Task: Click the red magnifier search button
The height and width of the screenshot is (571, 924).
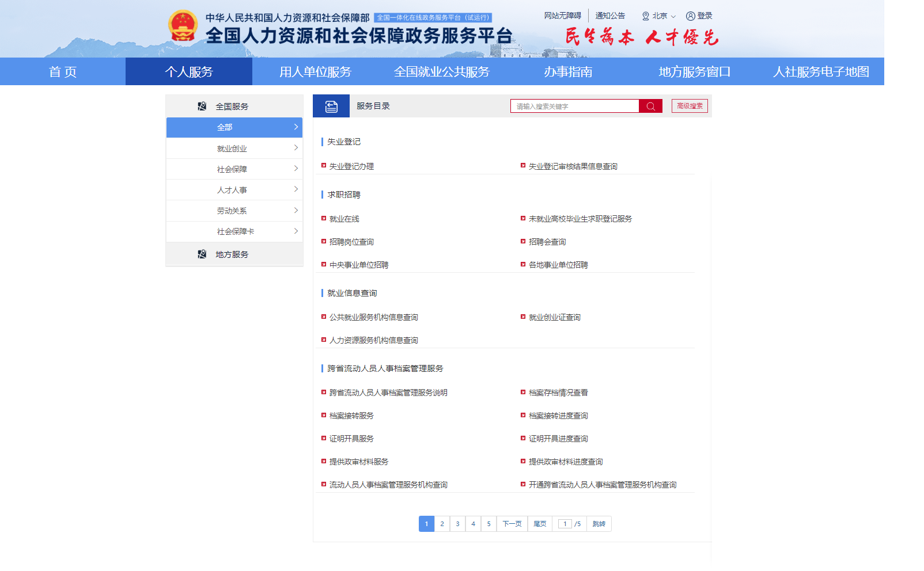Action: click(x=650, y=106)
